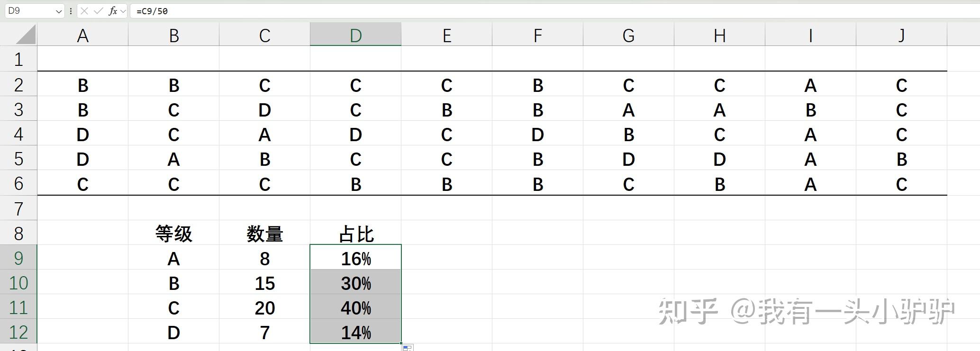Click the Insert Function fx icon

(x=113, y=11)
